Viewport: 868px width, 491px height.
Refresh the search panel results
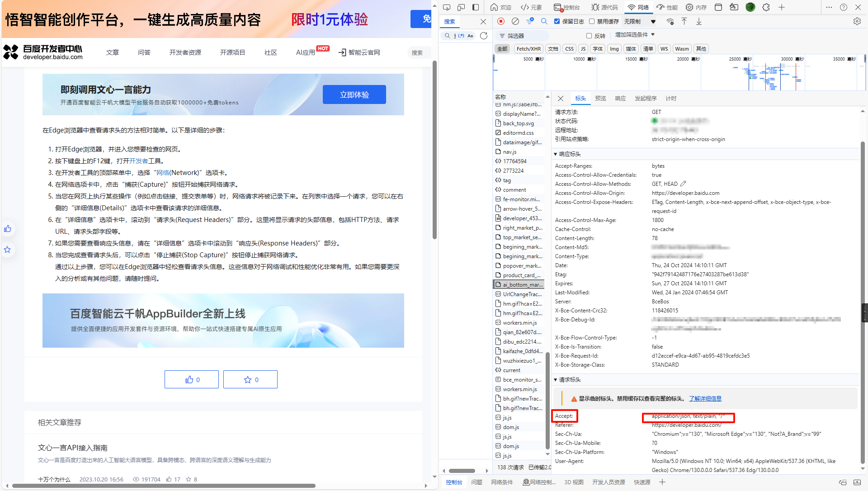484,36
